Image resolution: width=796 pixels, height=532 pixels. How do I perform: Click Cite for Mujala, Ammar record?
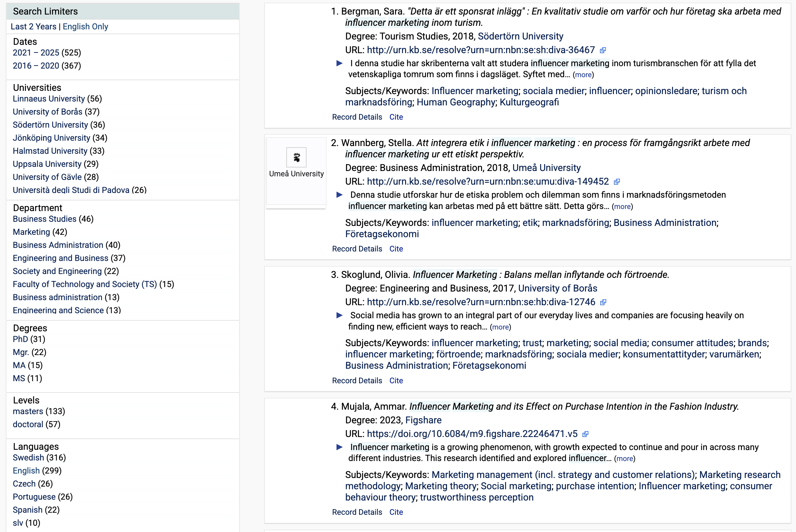(x=396, y=512)
